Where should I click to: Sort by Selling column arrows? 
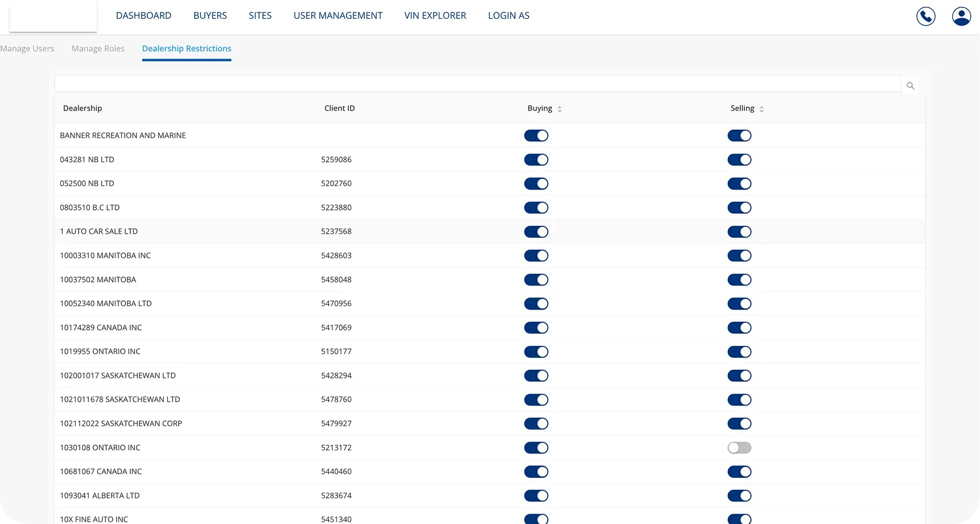click(x=761, y=109)
